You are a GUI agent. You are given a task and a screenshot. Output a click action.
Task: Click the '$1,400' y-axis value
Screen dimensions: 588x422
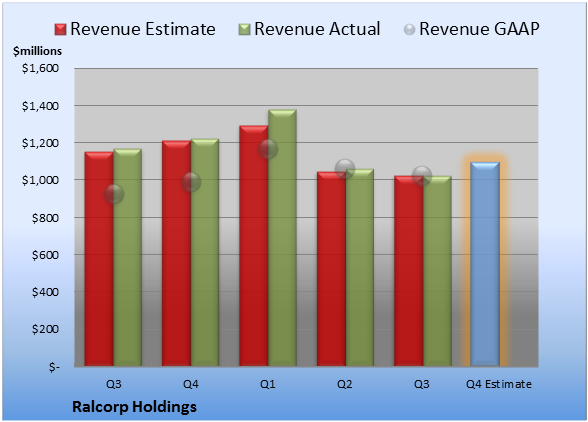coord(40,106)
